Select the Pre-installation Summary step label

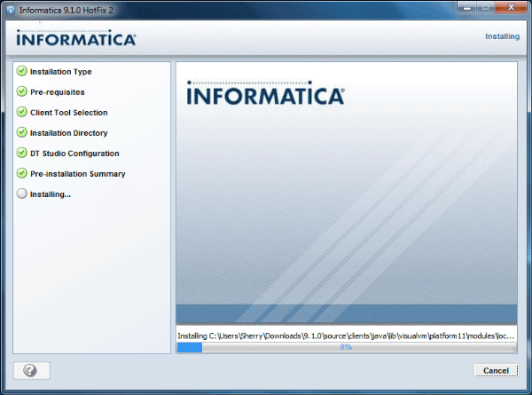click(78, 174)
